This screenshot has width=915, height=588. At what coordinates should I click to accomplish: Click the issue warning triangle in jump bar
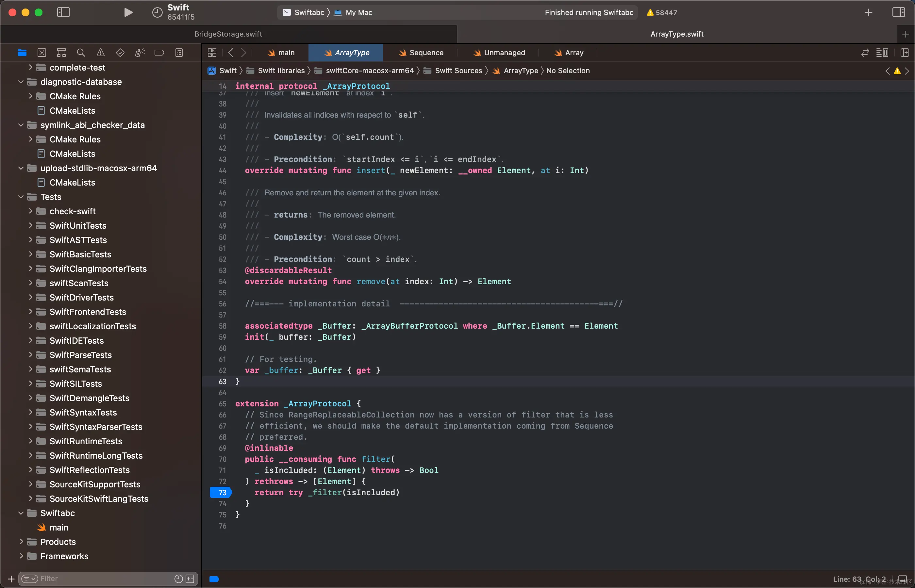point(897,71)
